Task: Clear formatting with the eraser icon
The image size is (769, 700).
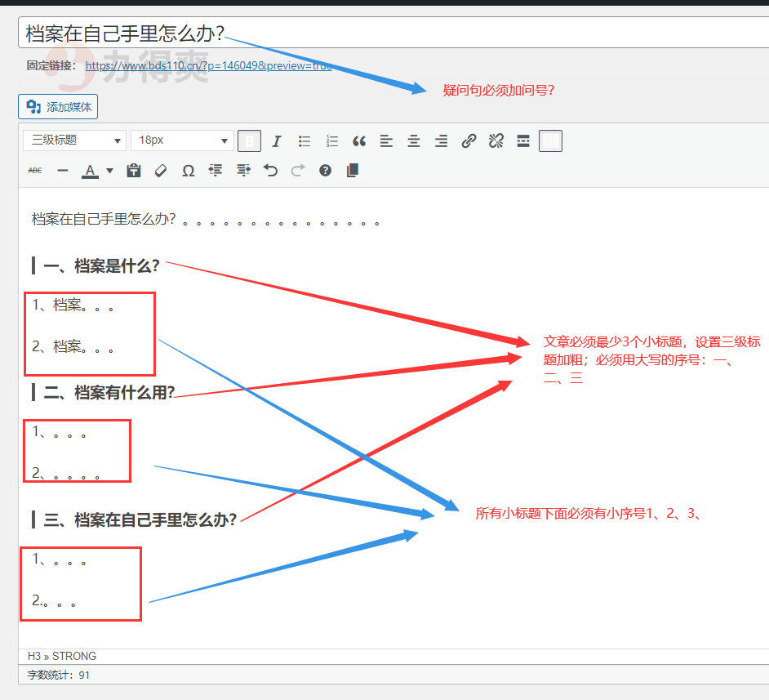Action: (161, 171)
